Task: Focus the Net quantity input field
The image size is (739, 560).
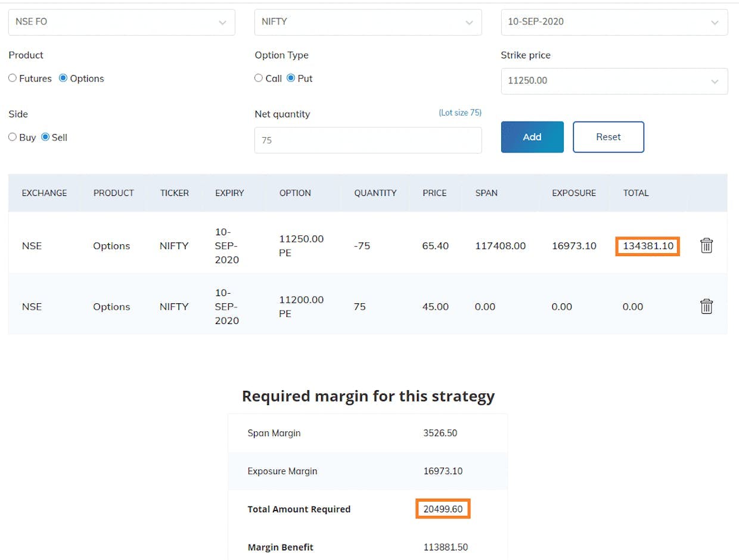Action: point(368,141)
